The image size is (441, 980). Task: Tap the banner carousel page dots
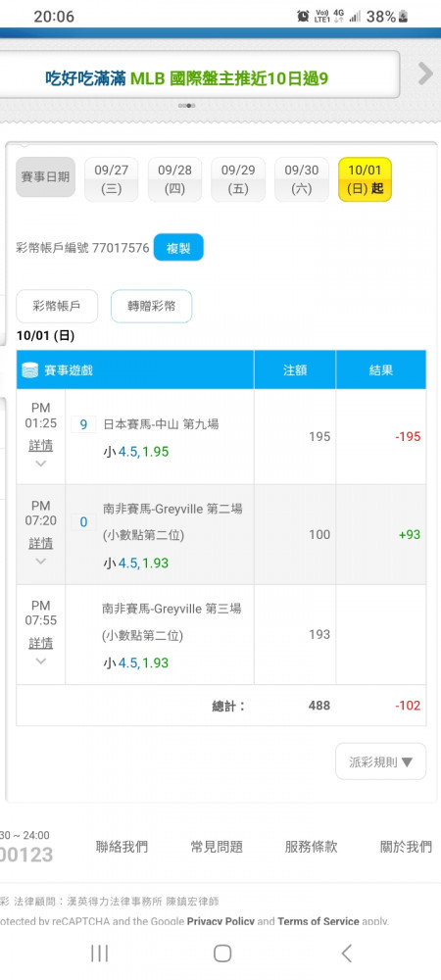click(x=187, y=106)
